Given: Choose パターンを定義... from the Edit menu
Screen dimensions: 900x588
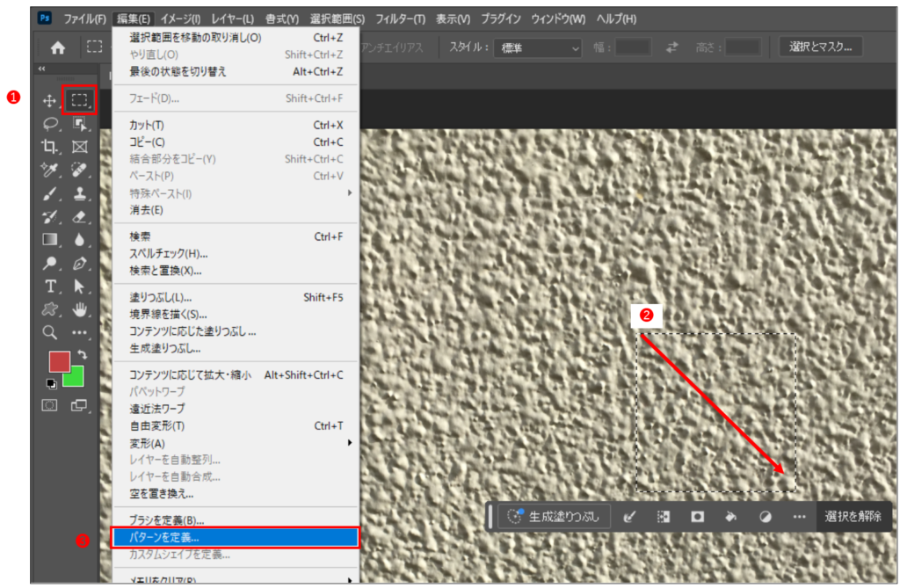Looking at the screenshot, I should pyautogui.click(x=236, y=537).
